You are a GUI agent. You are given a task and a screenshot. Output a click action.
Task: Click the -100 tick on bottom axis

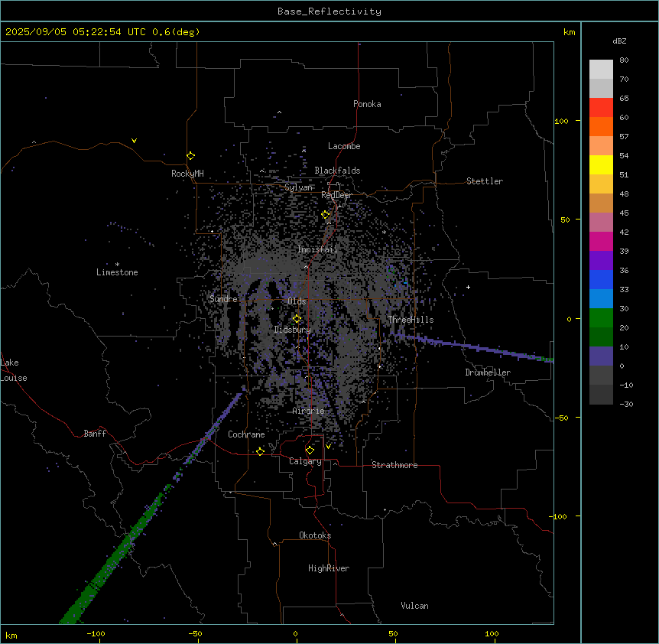(96, 633)
